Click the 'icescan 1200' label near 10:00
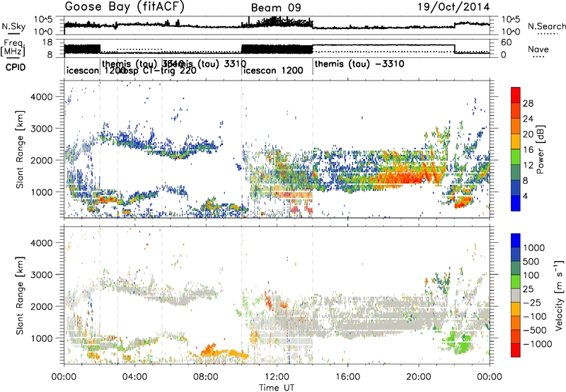The image size is (566, 392). pyautogui.click(x=273, y=70)
